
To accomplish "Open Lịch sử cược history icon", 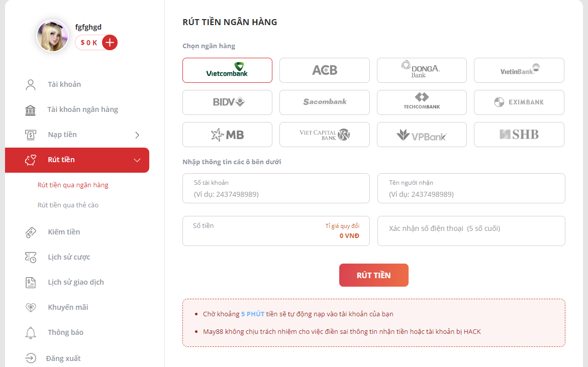I will tap(30, 257).
